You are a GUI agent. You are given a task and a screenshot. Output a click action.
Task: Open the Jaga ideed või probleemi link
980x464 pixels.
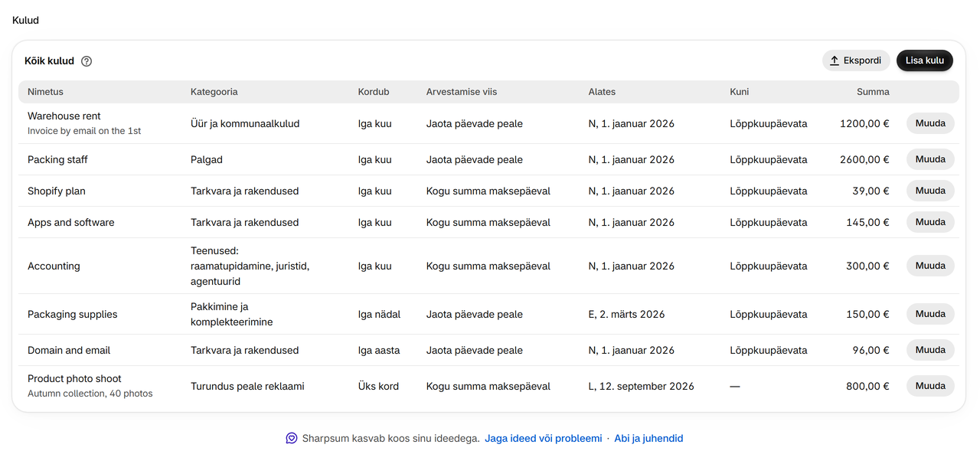pyautogui.click(x=544, y=439)
